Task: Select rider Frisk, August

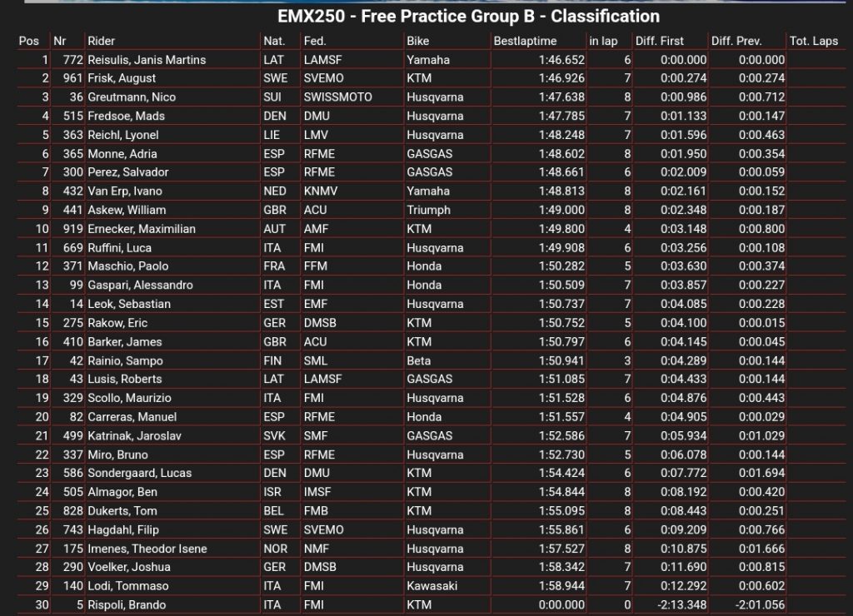Action: 122,78
